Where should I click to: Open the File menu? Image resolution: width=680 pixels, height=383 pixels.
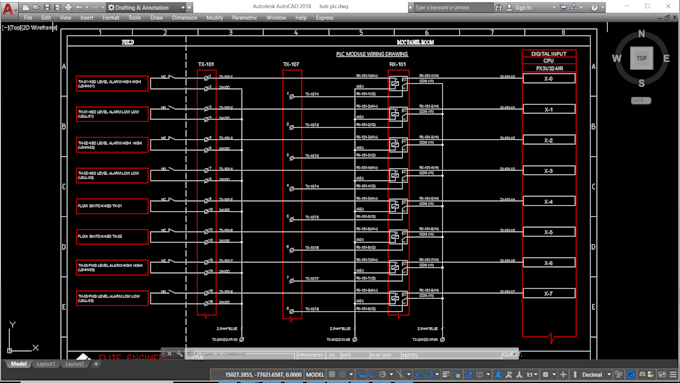(x=28, y=18)
